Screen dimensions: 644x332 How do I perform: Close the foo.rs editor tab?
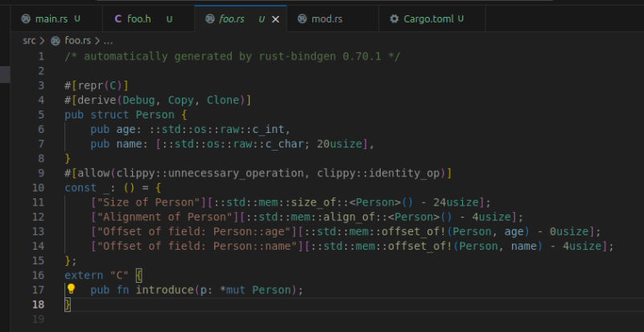click(x=275, y=19)
